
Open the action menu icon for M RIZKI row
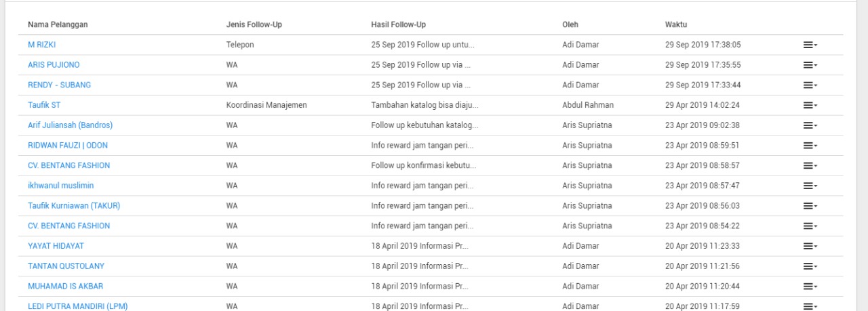click(810, 45)
